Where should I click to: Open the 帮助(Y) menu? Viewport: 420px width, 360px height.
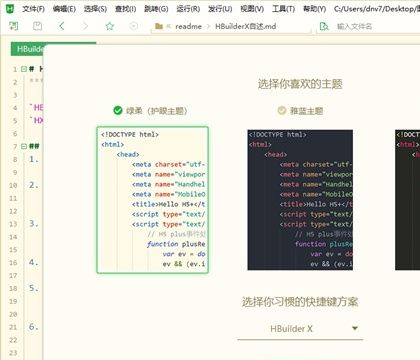[x=314, y=9]
